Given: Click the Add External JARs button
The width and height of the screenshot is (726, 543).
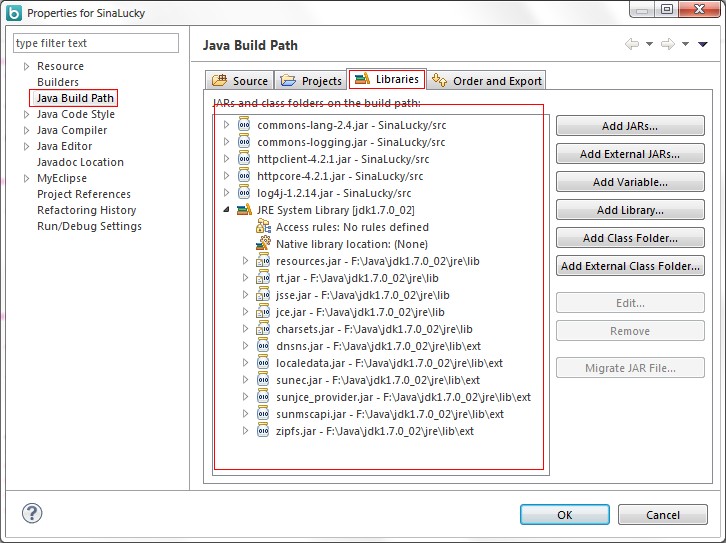Looking at the screenshot, I should [x=630, y=154].
